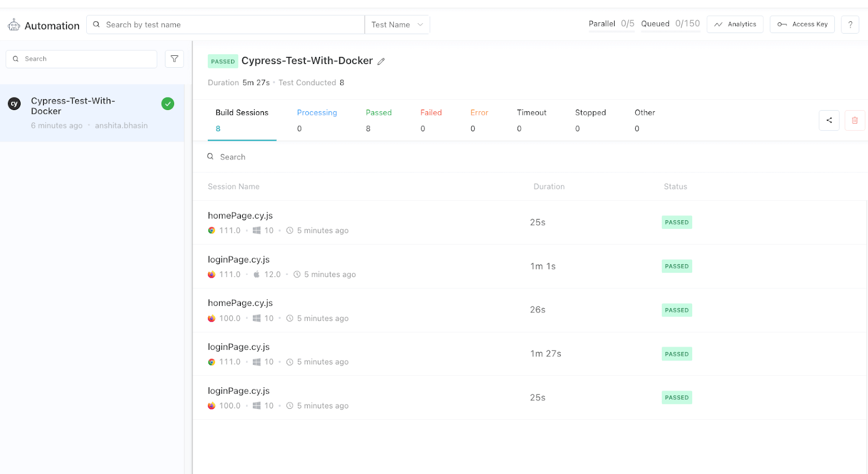Switch to the Passed tab
The height and width of the screenshot is (474, 868).
378,120
